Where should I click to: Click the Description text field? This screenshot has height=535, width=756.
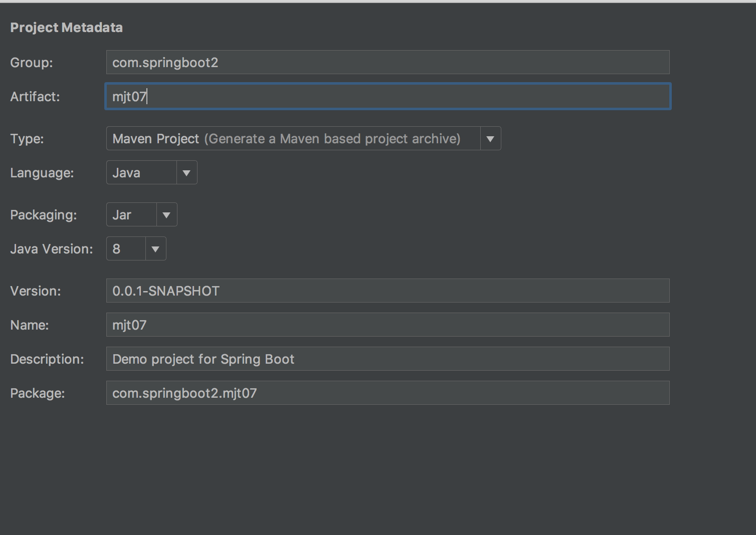[x=388, y=359]
